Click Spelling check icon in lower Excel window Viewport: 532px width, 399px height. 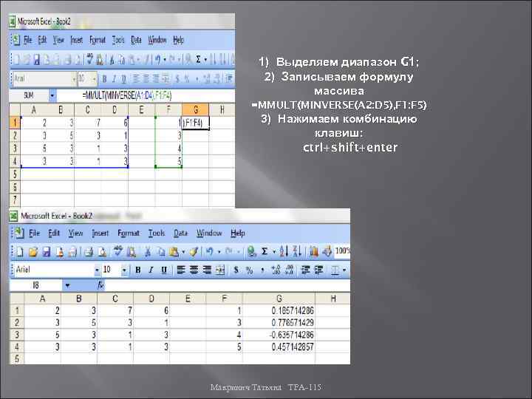point(118,252)
